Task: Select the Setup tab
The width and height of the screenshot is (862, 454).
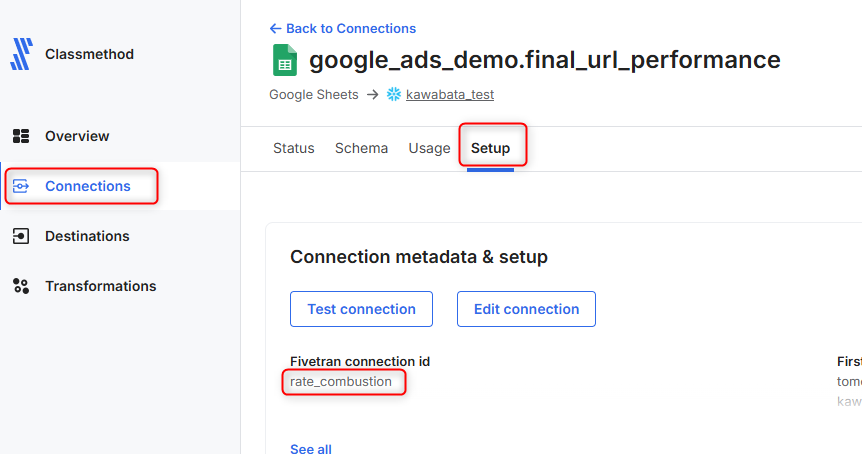Action: point(491,148)
